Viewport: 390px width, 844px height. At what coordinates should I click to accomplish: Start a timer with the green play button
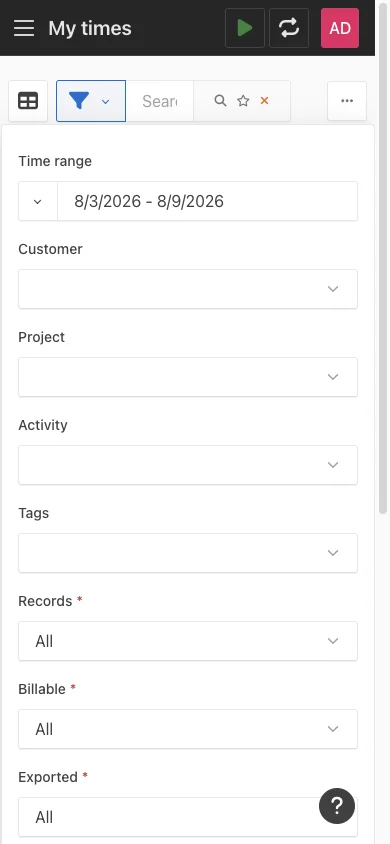tap(245, 28)
